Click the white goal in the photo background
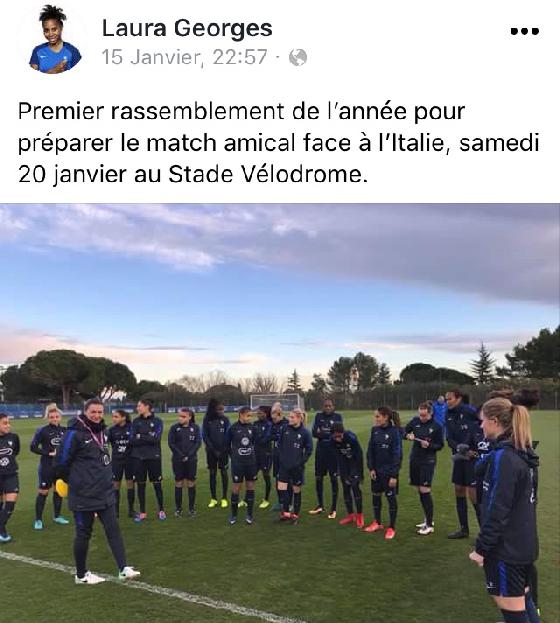Image resolution: width=560 pixels, height=623 pixels. pyautogui.click(x=276, y=401)
